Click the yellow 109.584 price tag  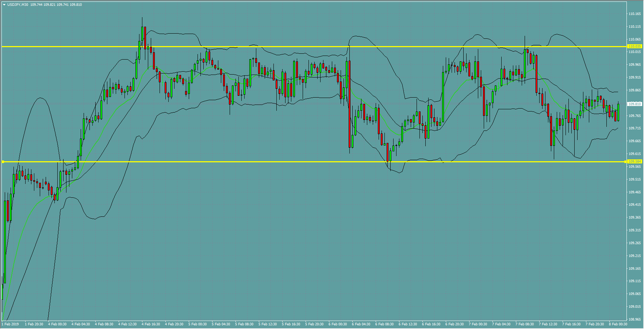[x=635, y=162]
